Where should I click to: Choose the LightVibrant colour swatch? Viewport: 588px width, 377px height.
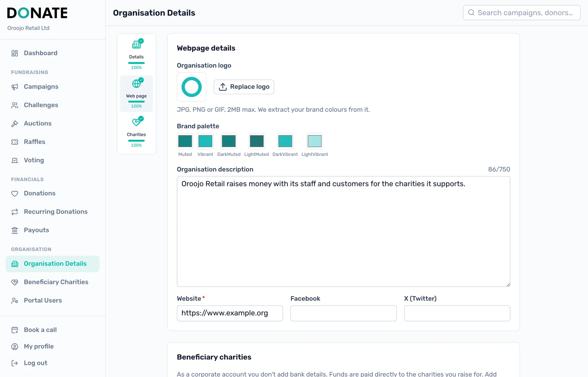pyautogui.click(x=315, y=141)
